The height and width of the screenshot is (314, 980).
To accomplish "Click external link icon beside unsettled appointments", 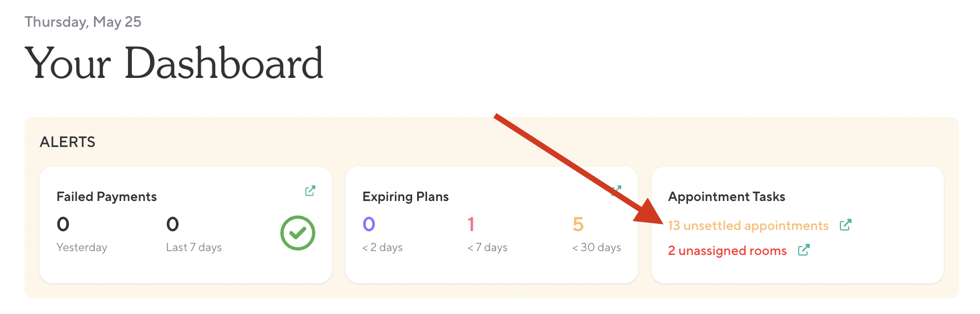I will 845,225.
